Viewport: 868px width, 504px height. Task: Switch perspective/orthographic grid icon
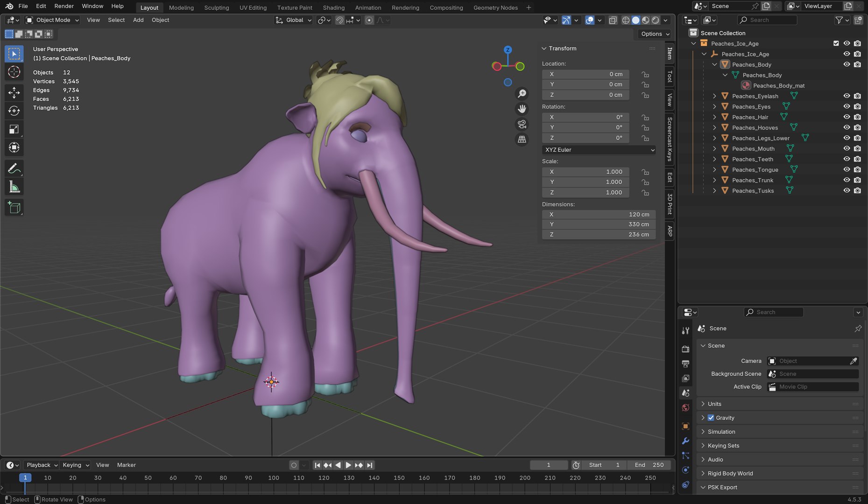point(522,139)
